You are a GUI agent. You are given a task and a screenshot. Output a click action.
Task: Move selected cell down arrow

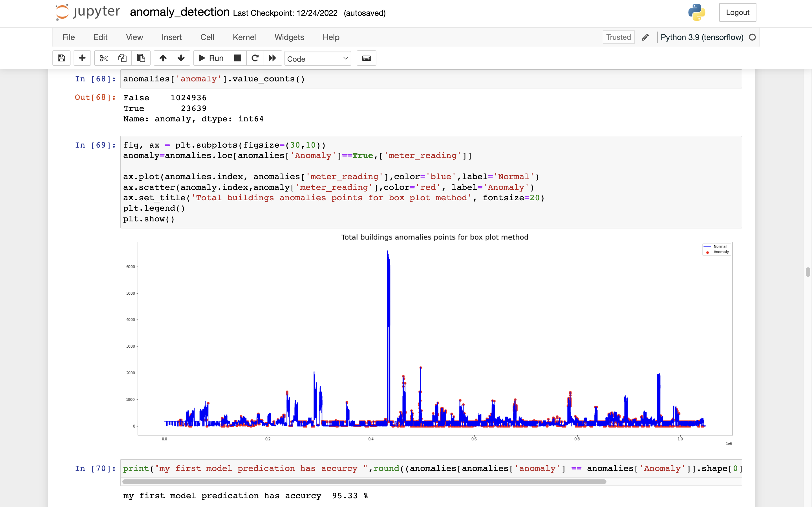tap(181, 58)
